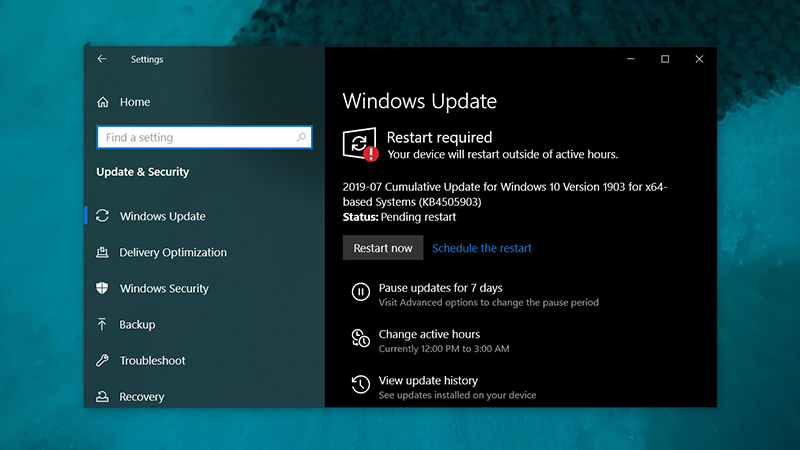Viewport: 800px width, 450px height.
Task: Open Delivery Optimization settings
Action: point(173,253)
